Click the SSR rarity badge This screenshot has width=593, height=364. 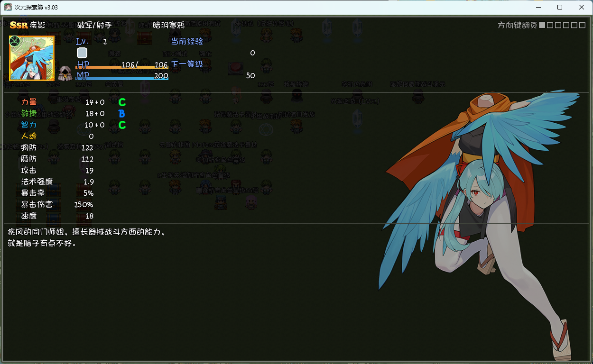pyautogui.click(x=19, y=25)
